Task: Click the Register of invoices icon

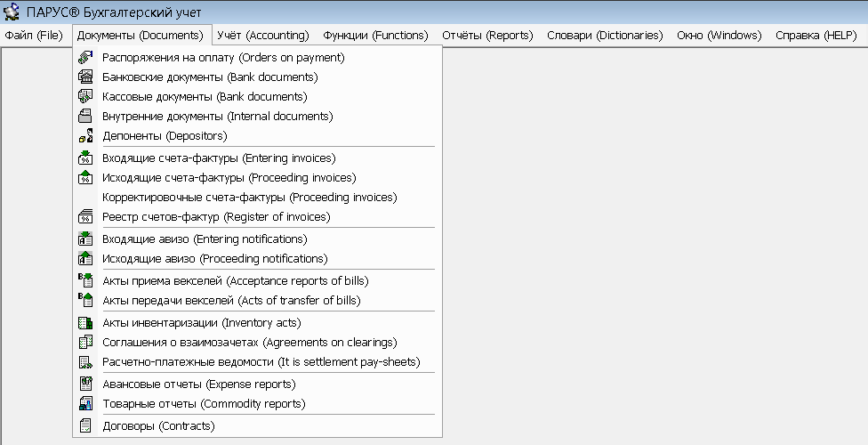Action: point(86,217)
